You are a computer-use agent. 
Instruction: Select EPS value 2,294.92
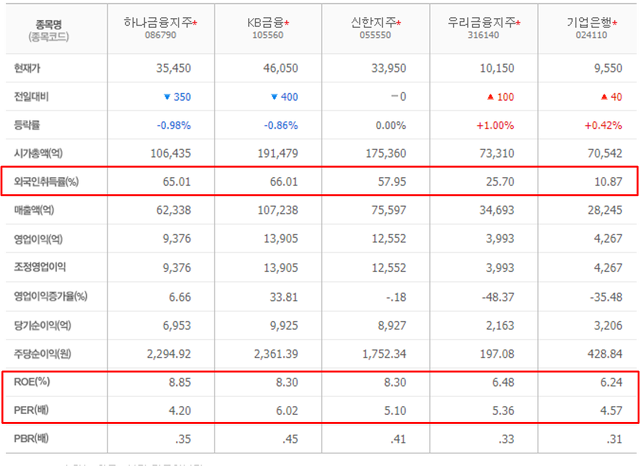click(x=169, y=354)
